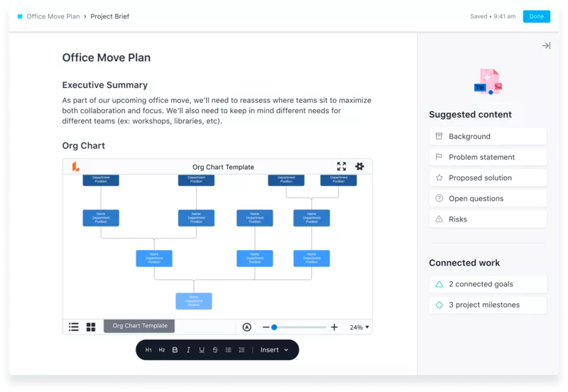The width and height of the screenshot is (568, 392).
Task: Add the Problem statement suggested section
Action: tap(488, 157)
